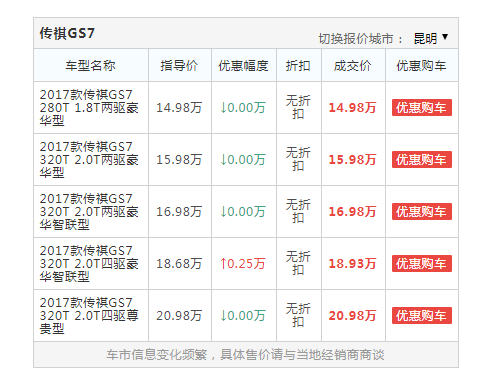This screenshot has height=381, width=487.
Task: Click guide price 14.98万 in black
Action: (179, 107)
